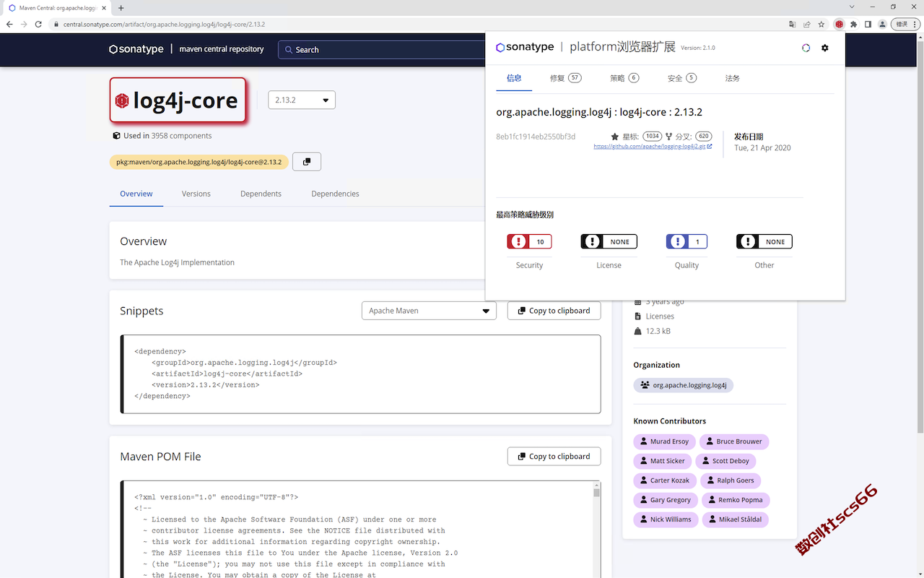
Task: Open the extension settings gear
Action: click(x=825, y=48)
